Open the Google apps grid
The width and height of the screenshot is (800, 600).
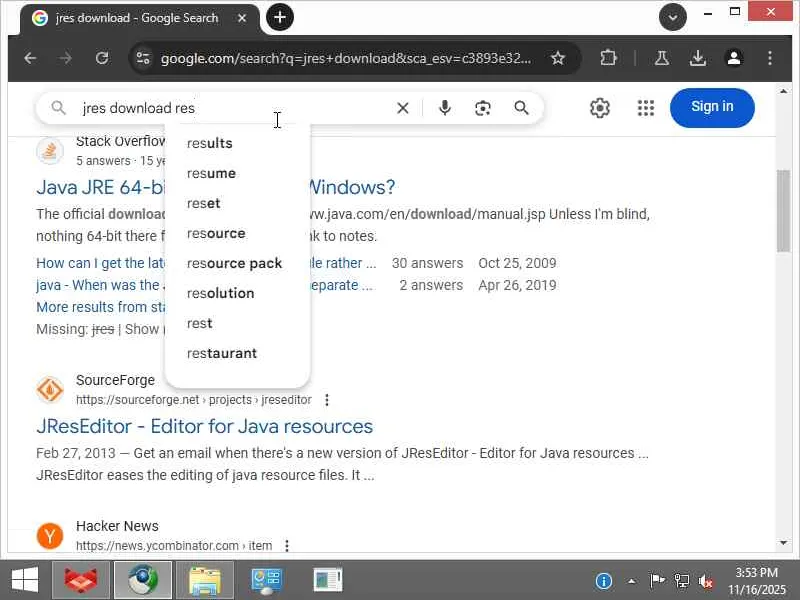[645, 108]
